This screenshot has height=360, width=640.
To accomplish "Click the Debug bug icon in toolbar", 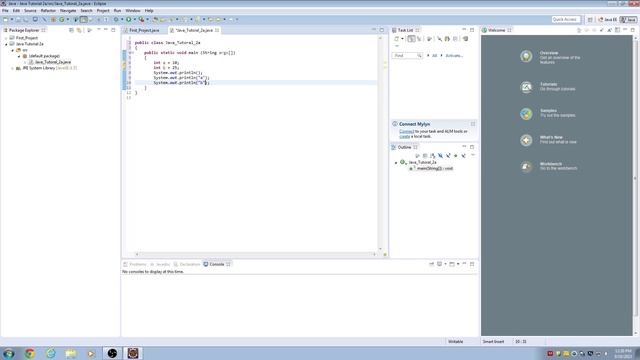I will [116, 19].
